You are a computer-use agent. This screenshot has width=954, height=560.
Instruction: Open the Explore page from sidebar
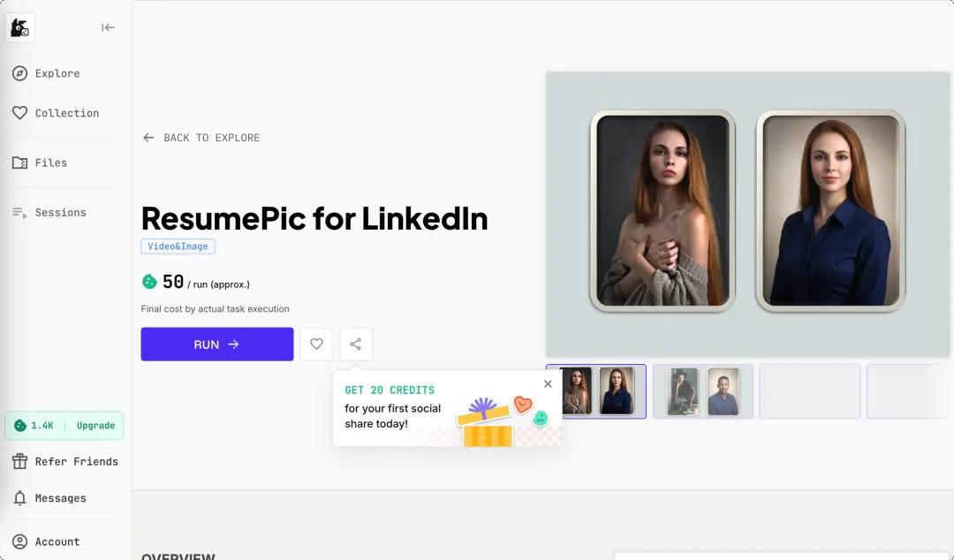tap(57, 73)
